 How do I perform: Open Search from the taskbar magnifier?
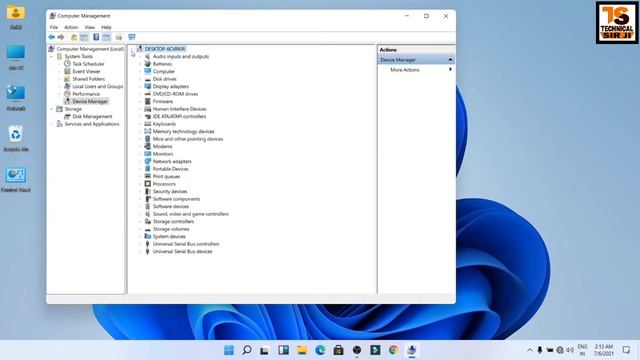tap(247, 350)
